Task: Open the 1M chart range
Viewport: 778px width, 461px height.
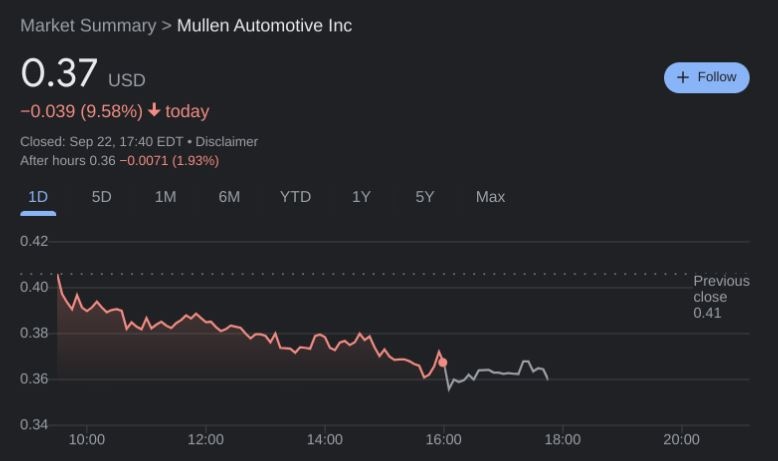Action: [165, 197]
